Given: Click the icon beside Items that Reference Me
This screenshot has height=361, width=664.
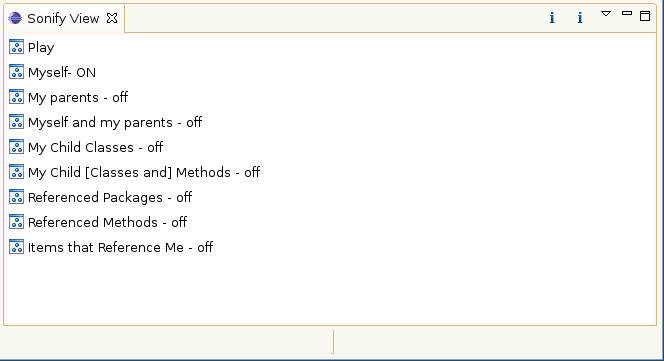Looking at the screenshot, I should 17,247.
